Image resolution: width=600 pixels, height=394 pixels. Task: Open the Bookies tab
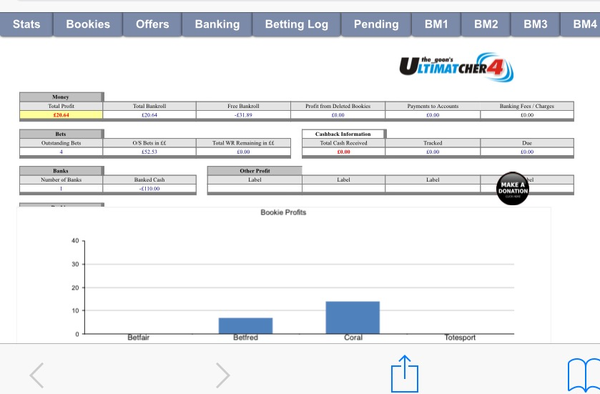[x=88, y=24]
